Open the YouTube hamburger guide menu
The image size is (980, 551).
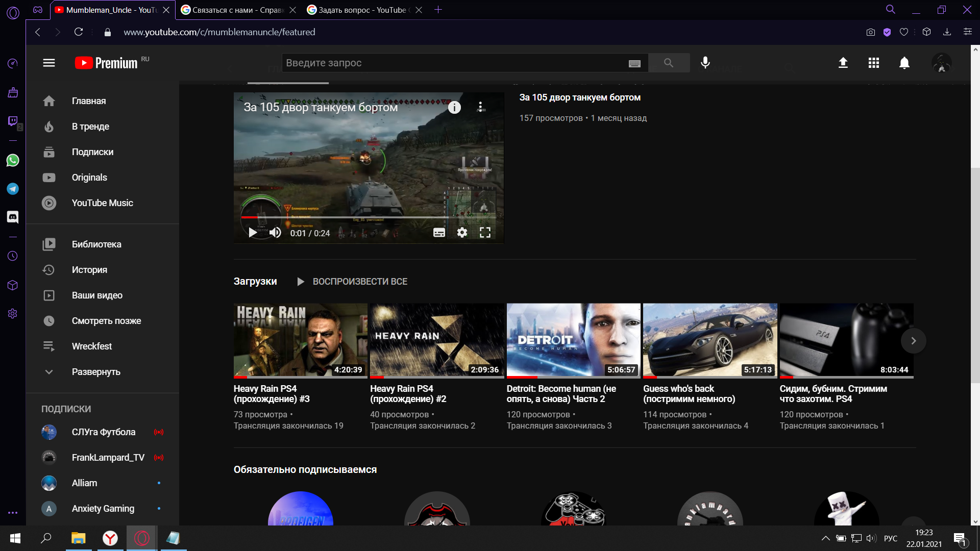(49, 63)
